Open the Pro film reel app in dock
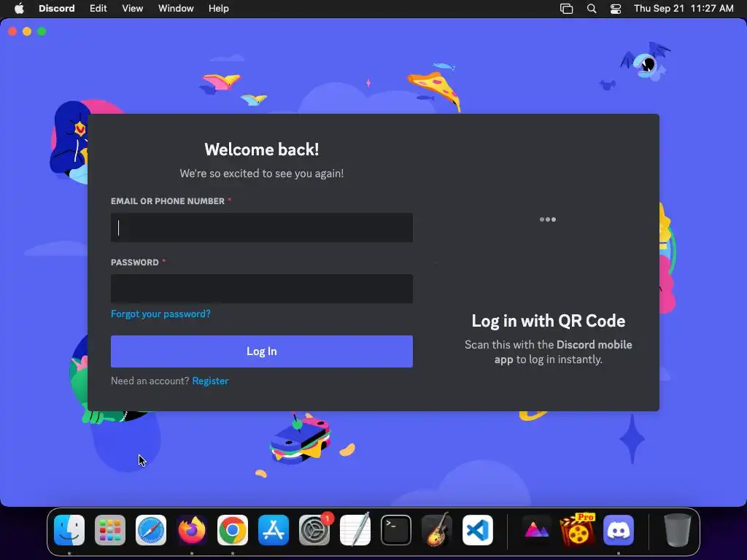 pos(578,530)
